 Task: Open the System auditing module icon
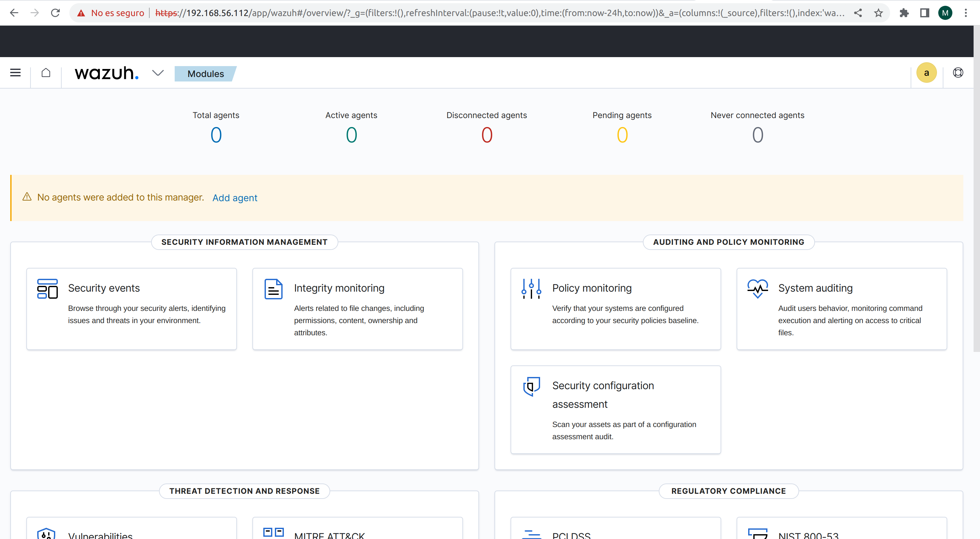point(757,289)
